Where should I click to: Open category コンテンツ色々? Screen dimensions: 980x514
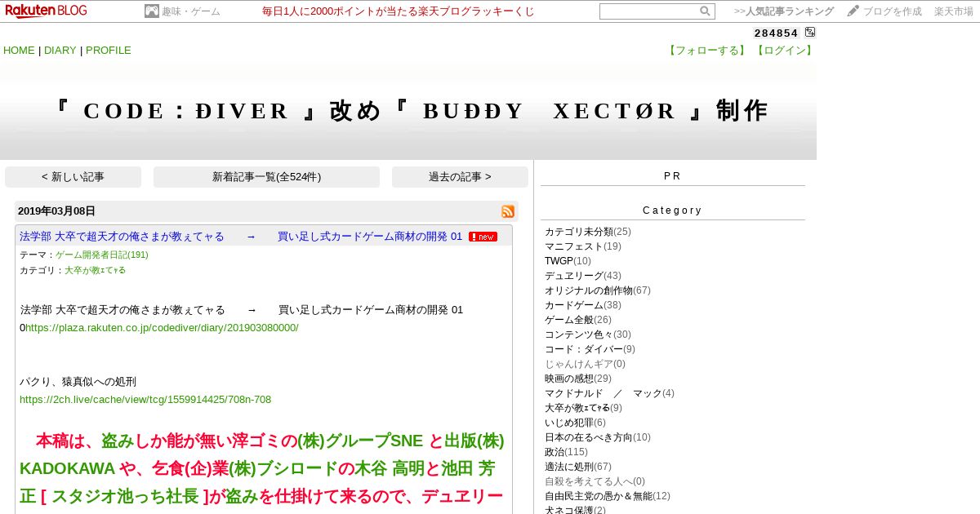coord(579,335)
